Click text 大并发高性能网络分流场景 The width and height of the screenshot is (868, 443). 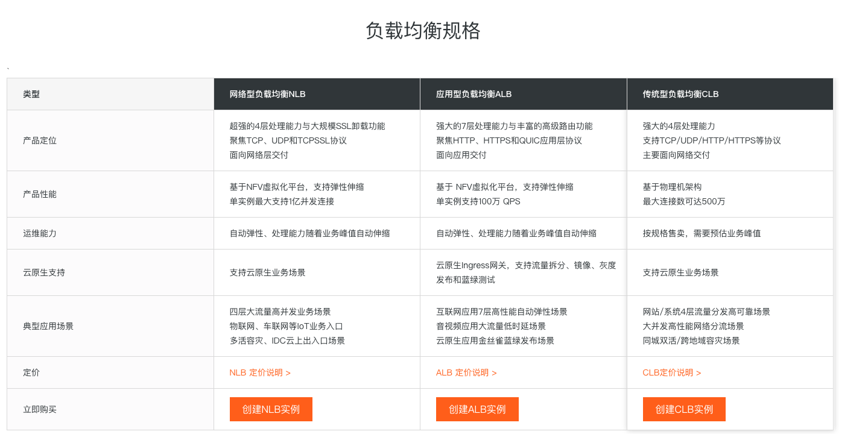coord(694,326)
